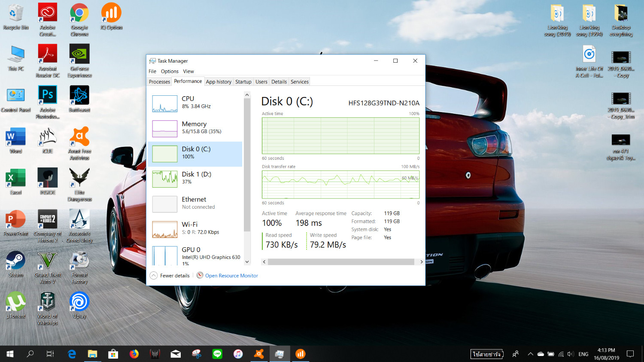Select Disk 0 (C:) in sidebar
The image size is (644, 362).
195,154
